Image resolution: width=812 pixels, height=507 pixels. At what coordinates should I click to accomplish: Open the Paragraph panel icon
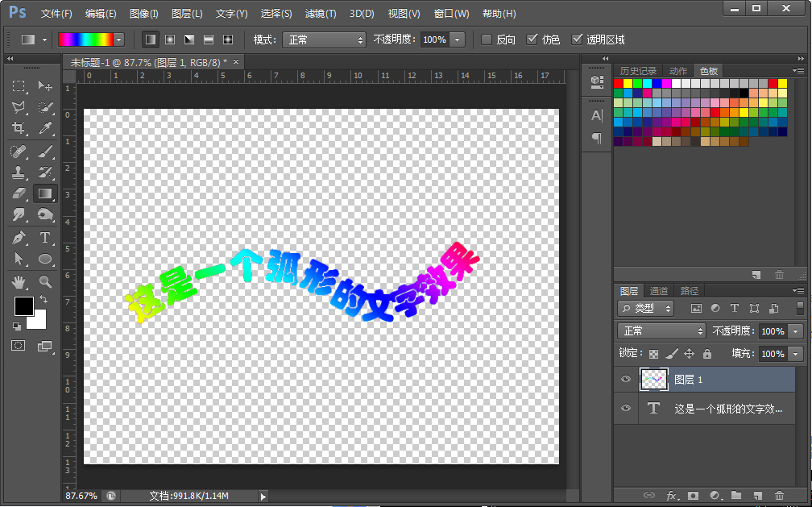click(x=597, y=138)
